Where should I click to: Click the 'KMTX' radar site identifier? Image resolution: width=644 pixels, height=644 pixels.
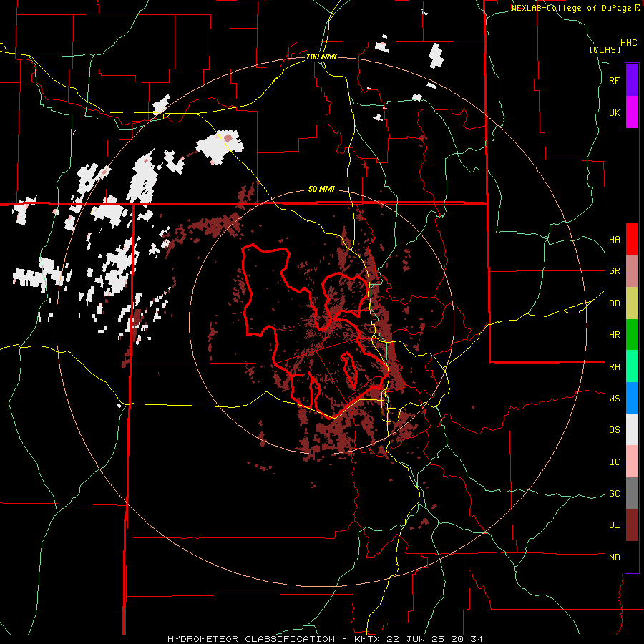coord(367,639)
